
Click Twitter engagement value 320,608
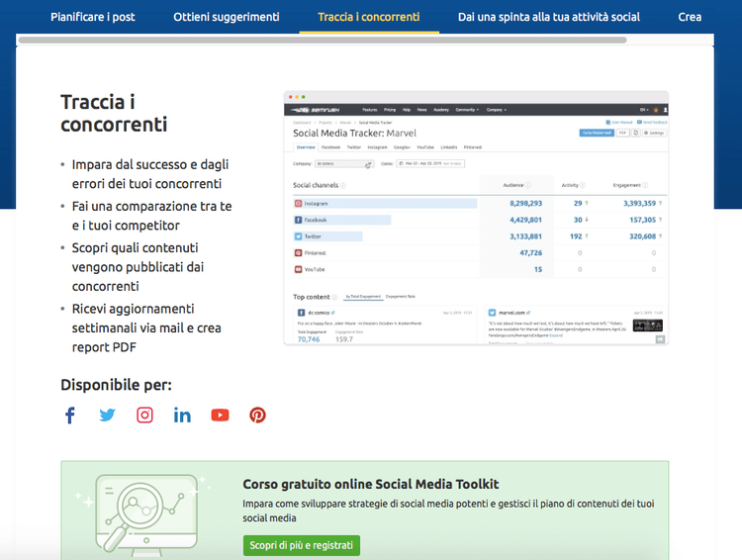pyautogui.click(x=643, y=236)
